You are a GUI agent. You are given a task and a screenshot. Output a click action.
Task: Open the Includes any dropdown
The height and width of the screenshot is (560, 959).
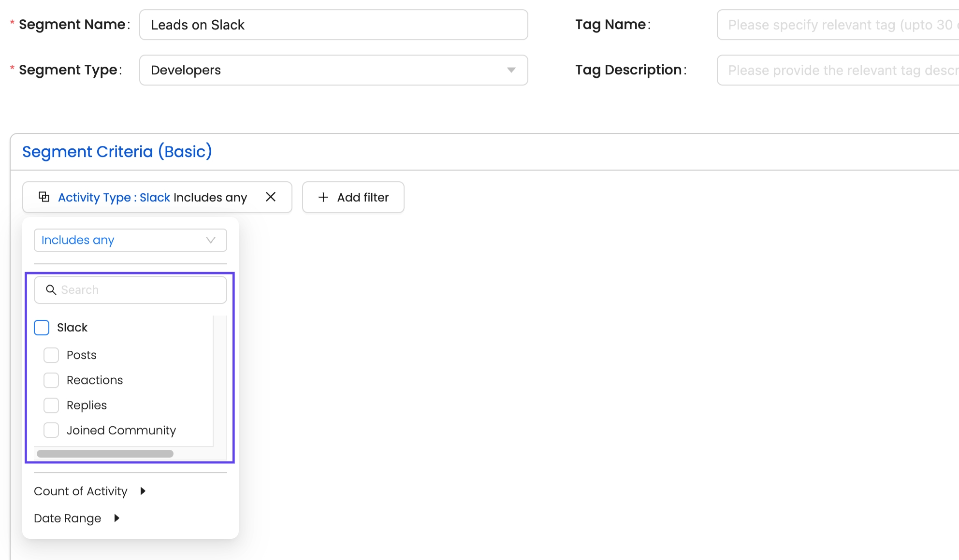(130, 240)
